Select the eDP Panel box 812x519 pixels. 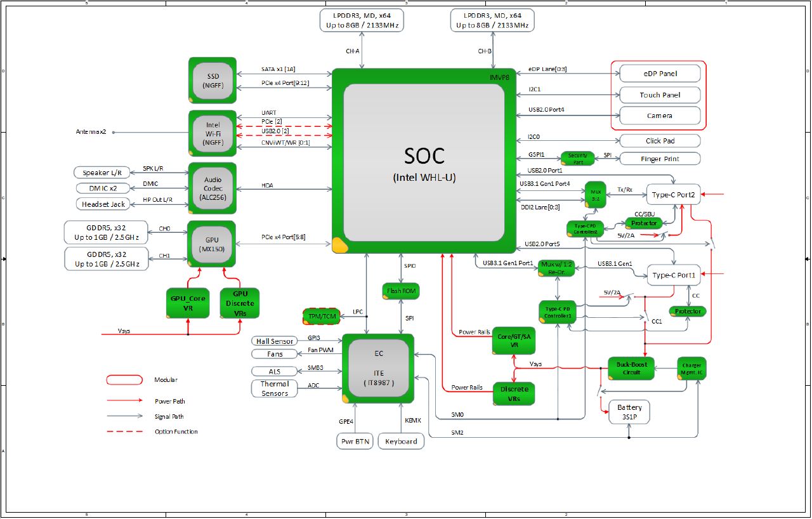point(660,74)
